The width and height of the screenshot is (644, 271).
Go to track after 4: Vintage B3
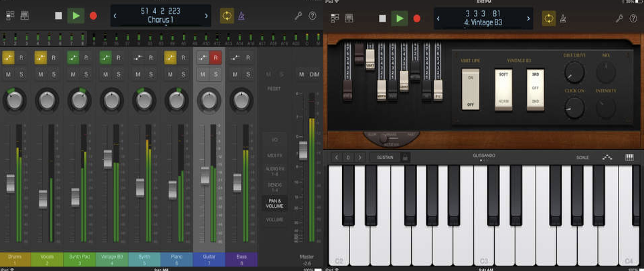click(528, 18)
